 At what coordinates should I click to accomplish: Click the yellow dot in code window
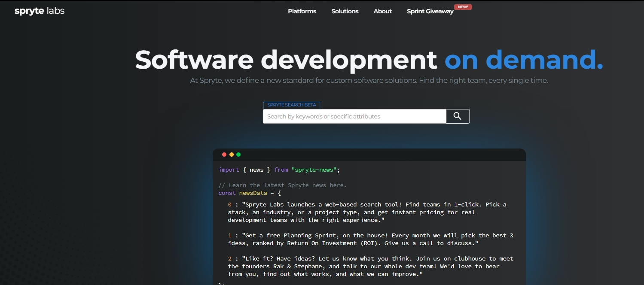coord(232,155)
